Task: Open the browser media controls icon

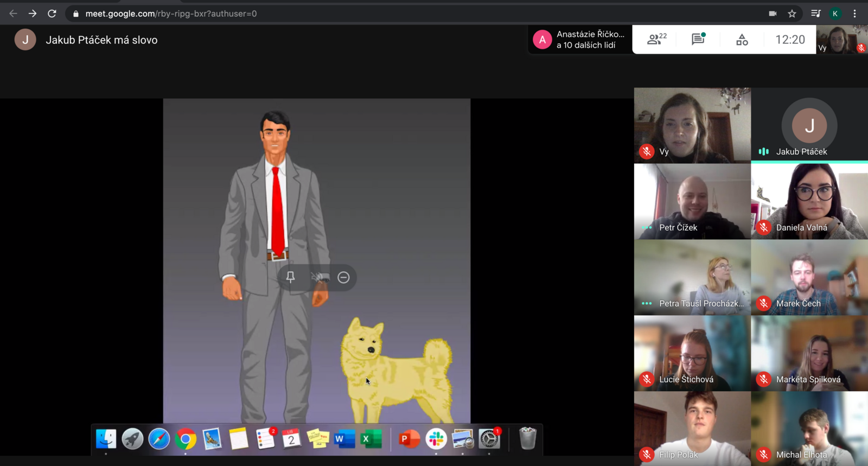Action: pos(815,14)
